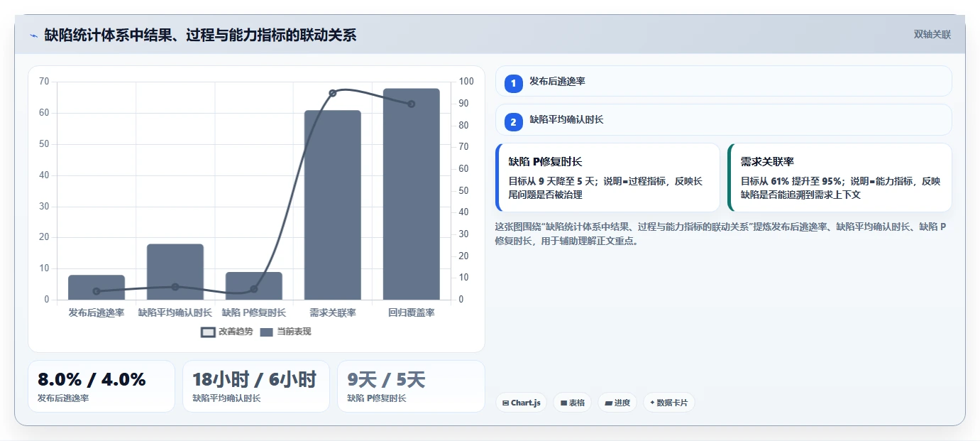Open the 需求关联率 info card

pyautogui.click(x=840, y=178)
